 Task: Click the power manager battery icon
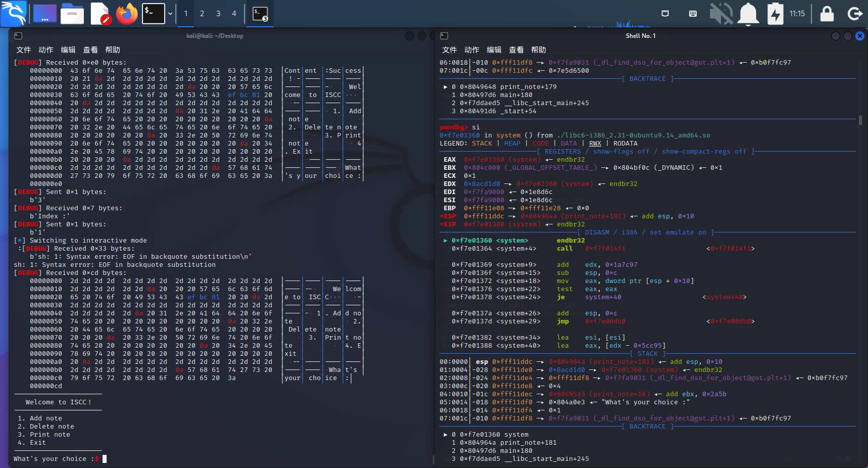775,14
